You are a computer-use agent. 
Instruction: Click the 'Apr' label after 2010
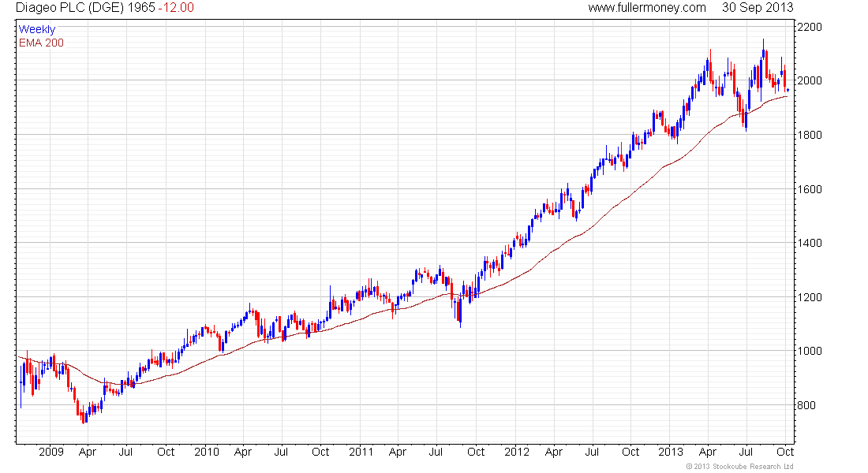pos(243,453)
